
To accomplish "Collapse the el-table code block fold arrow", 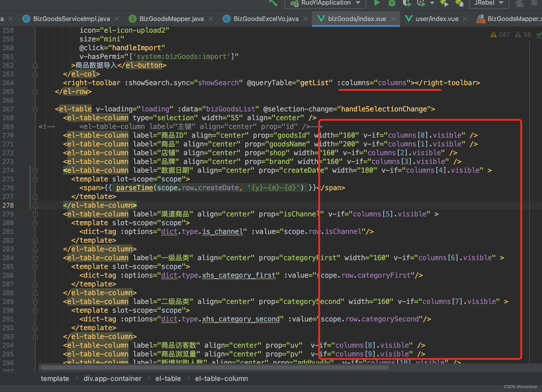I will coord(35,109).
